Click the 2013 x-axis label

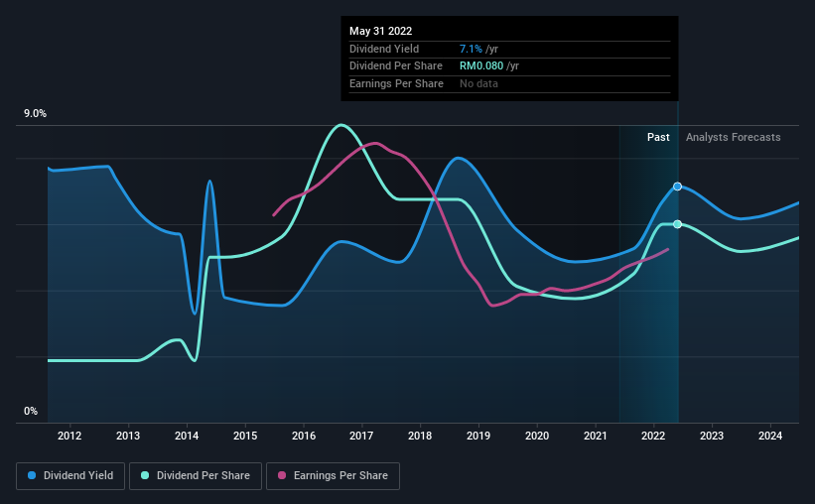128,436
